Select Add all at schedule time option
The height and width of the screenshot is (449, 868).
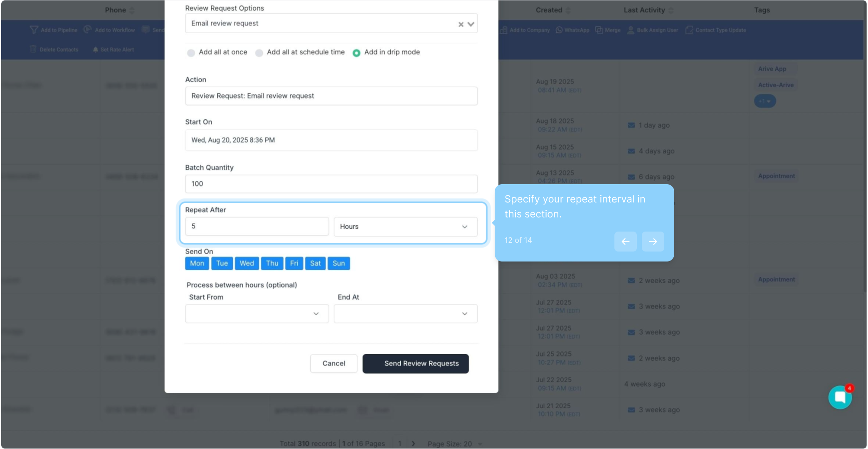pyautogui.click(x=259, y=53)
